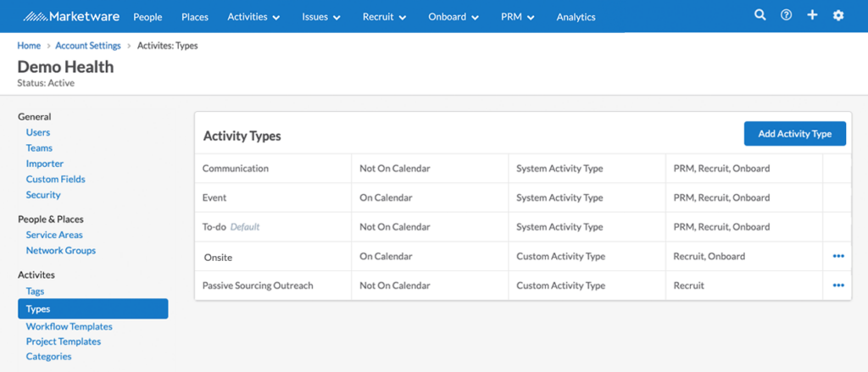Expand the PRM dropdown menu
The width and height of the screenshot is (868, 372).
pyautogui.click(x=518, y=17)
